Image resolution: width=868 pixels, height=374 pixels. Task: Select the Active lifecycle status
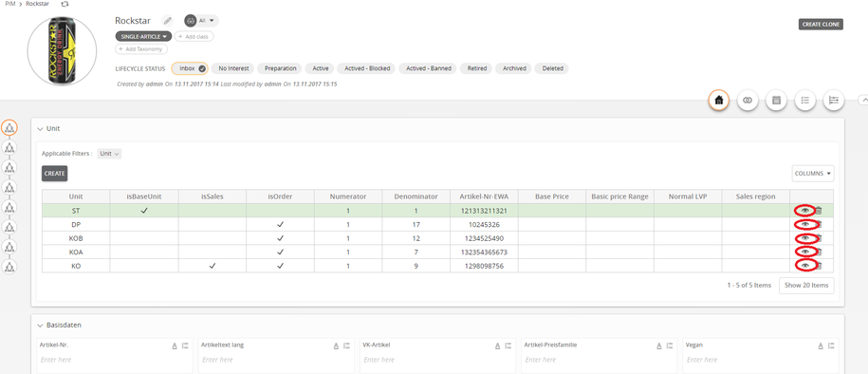(x=321, y=68)
